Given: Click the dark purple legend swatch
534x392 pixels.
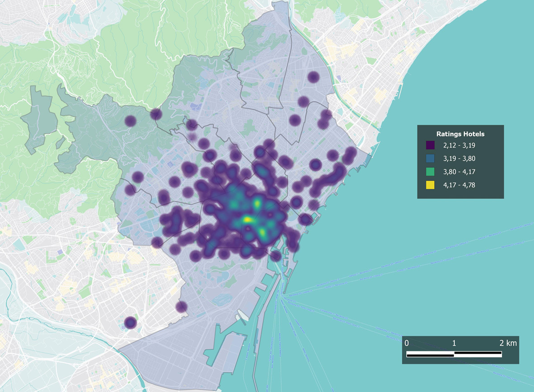Looking at the screenshot, I should point(430,145).
